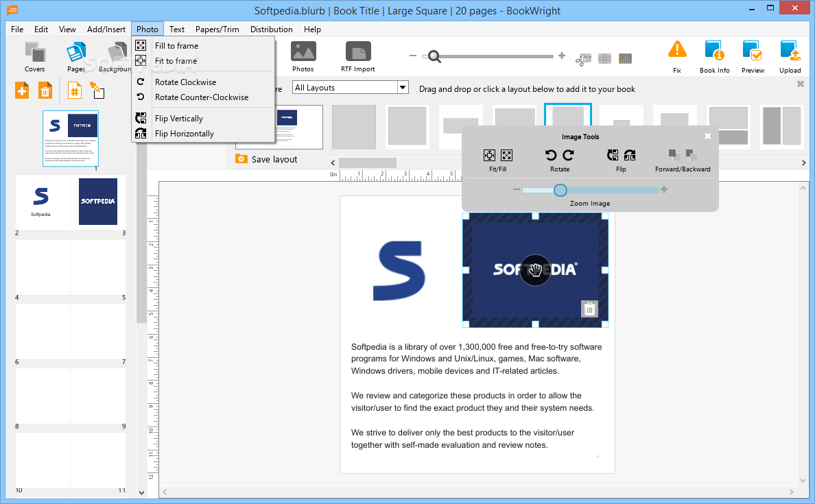Open the Add/Insert menu
815x504 pixels.
pyautogui.click(x=106, y=29)
